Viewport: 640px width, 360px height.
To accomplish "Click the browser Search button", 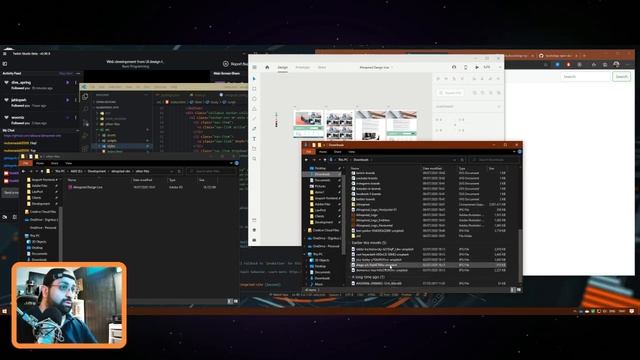I will (x=621, y=77).
